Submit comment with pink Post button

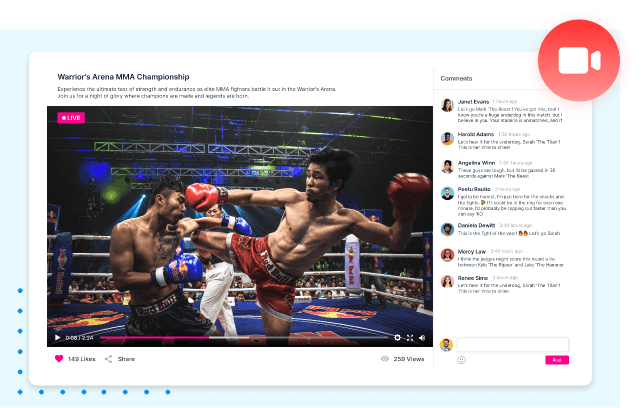tap(557, 360)
